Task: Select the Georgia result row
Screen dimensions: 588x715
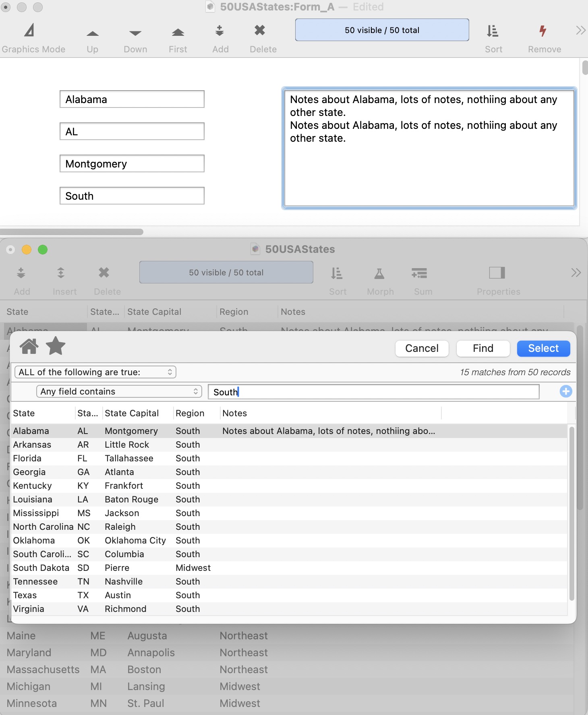Action: point(289,472)
